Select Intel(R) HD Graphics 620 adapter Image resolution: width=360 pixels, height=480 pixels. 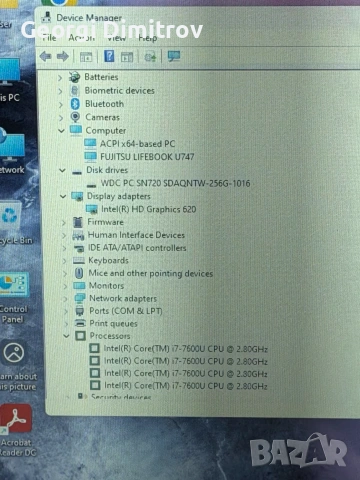coord(149,209)
